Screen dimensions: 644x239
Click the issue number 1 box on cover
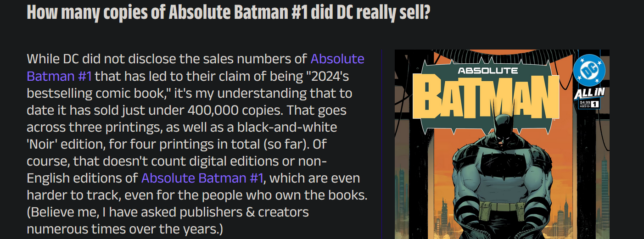(x=595, y=105)
